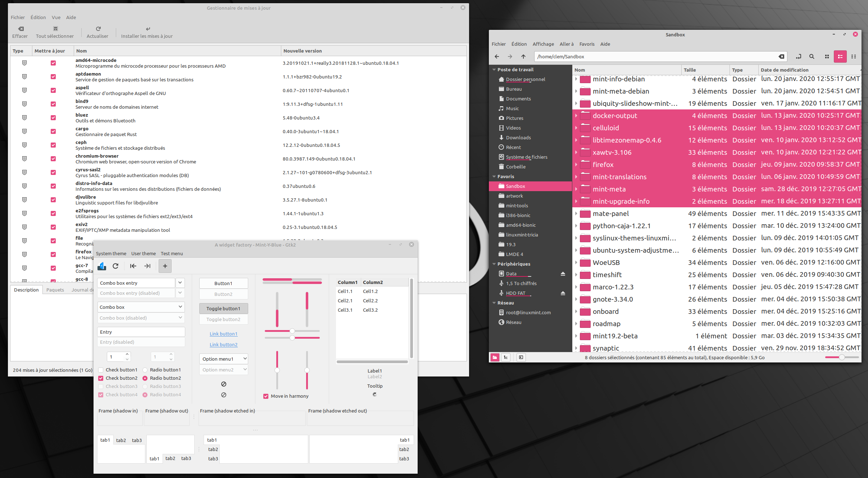
Task: Open search in the Sandbox file window
Action: [x=812, y=57]
